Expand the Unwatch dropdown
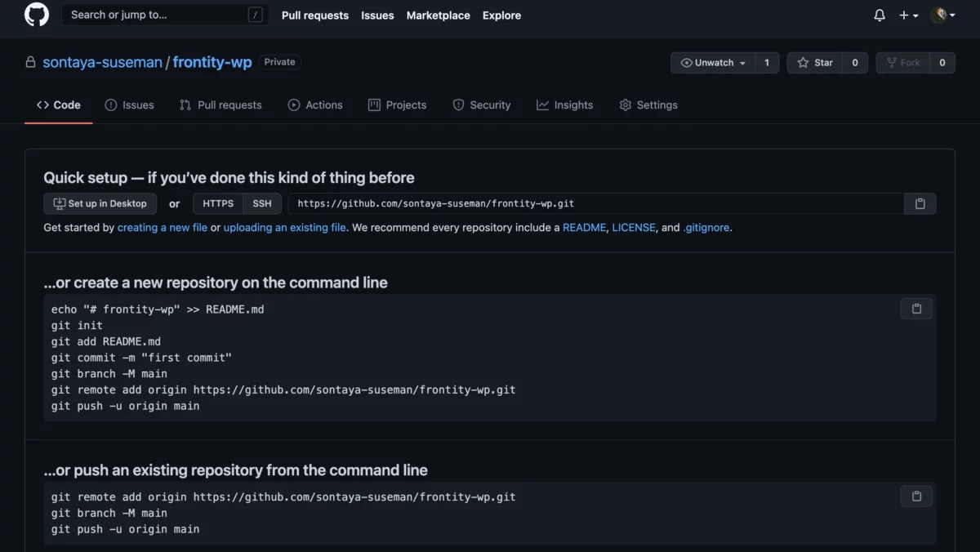Viewport: 980px width, 552px height. pyautogui.click(x=713, y=63)
